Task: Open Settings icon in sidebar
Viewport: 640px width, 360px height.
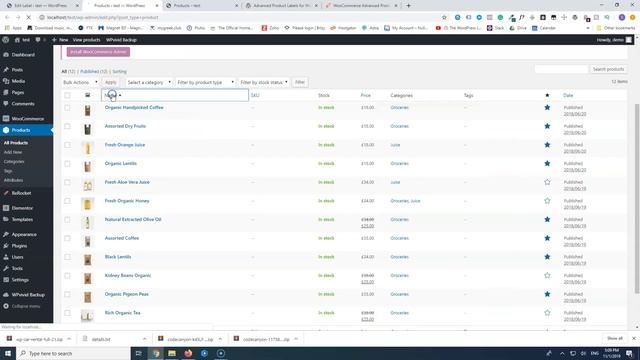Action: pyautogui.click(x=6, y=280)
